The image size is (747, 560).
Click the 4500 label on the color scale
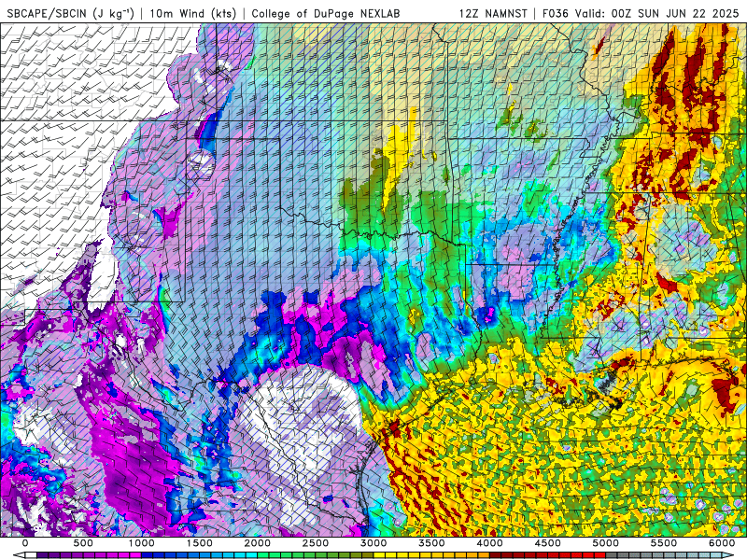pyautogui.click(x=547, y=543)
